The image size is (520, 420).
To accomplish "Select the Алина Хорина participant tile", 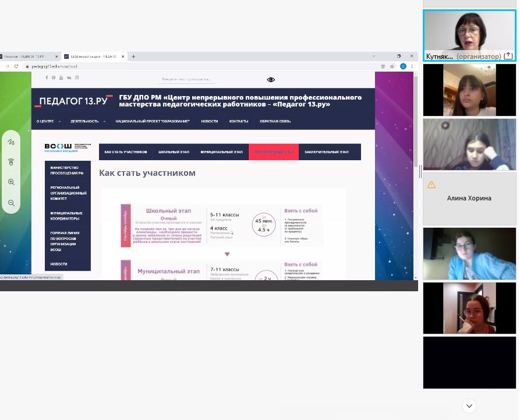I will (x=469, y=199).
